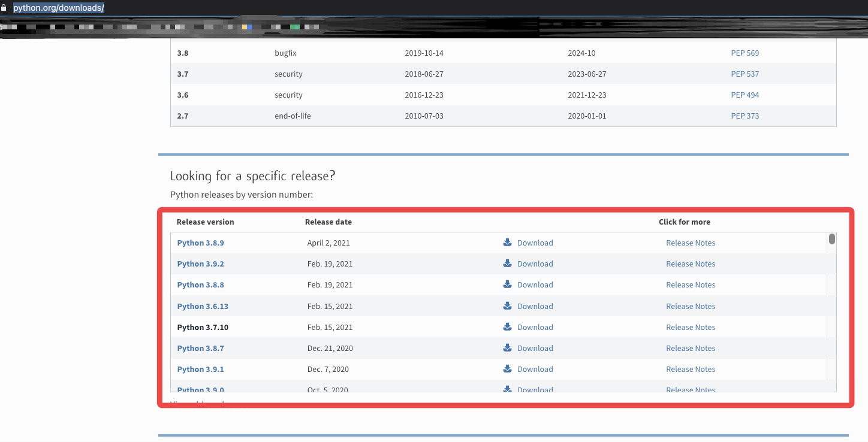Click the '2020-01-01' end of support cell
Image resolution: width=868 pixels, height=442 pixels.
[x=587, y=116]
